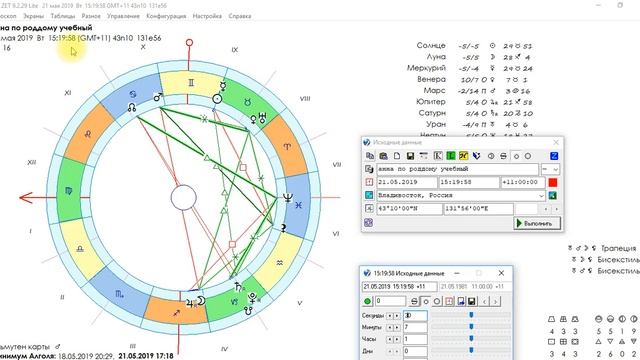This screenshot has height=360, width=640.
Task: Click the dark blue shield icon in the upper Исходные данные toolbar
Action: (476, 156)
